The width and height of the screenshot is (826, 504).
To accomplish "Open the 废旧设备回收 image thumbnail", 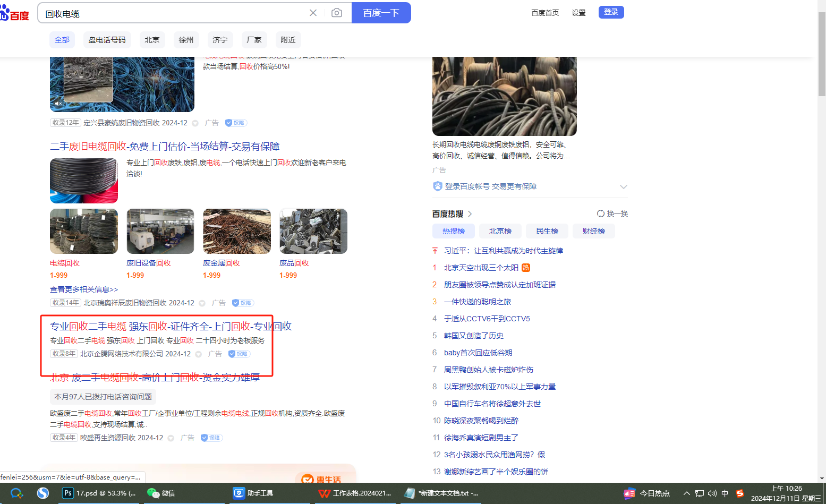I will click(x=160, y=231).
